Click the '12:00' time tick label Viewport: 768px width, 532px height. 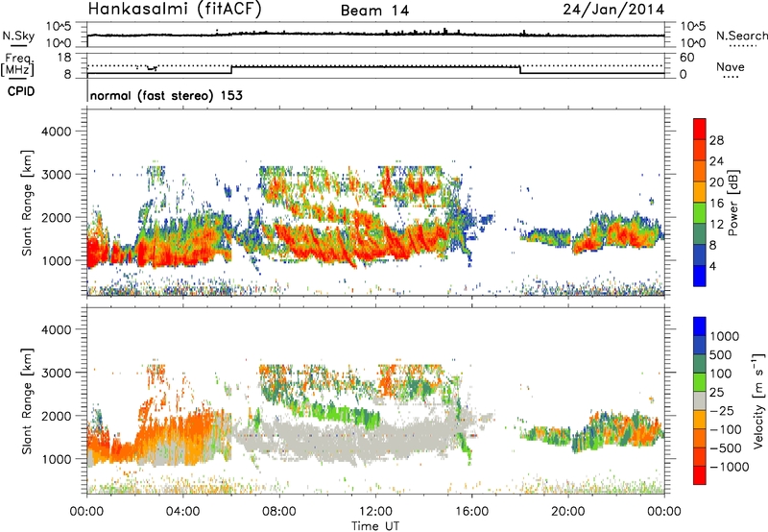point(375,512)
